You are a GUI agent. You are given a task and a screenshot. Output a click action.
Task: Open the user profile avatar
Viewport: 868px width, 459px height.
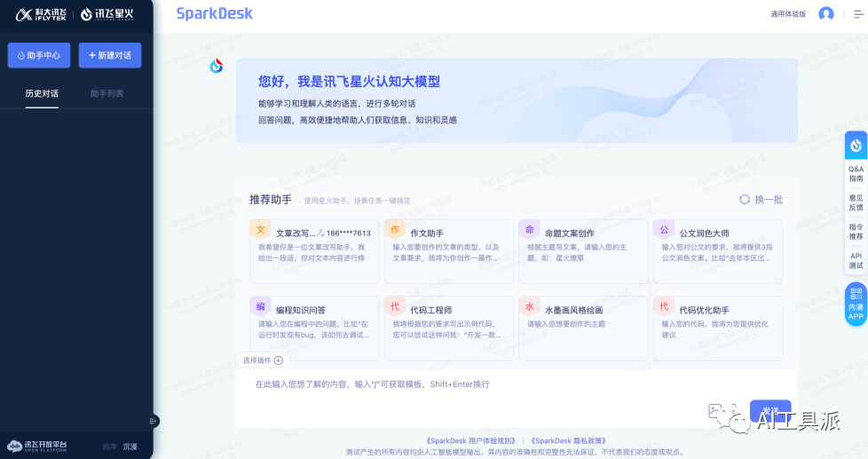point(826,14)
